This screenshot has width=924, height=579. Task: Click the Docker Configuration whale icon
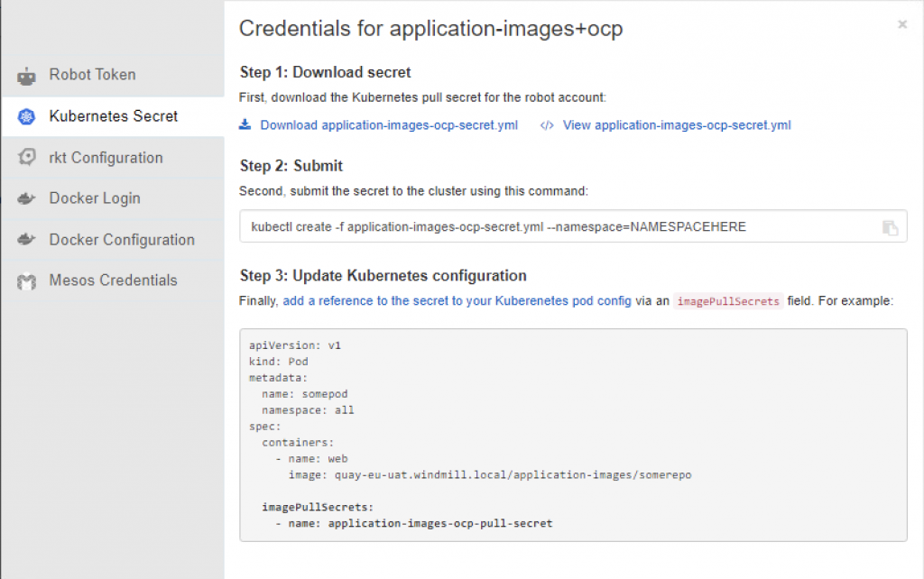pos(26,240)
